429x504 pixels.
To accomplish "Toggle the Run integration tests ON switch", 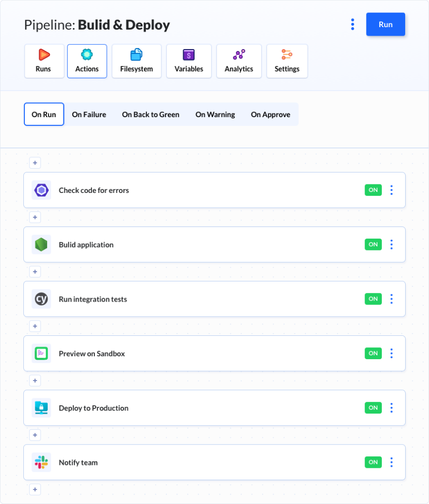I will coord(373,299).
